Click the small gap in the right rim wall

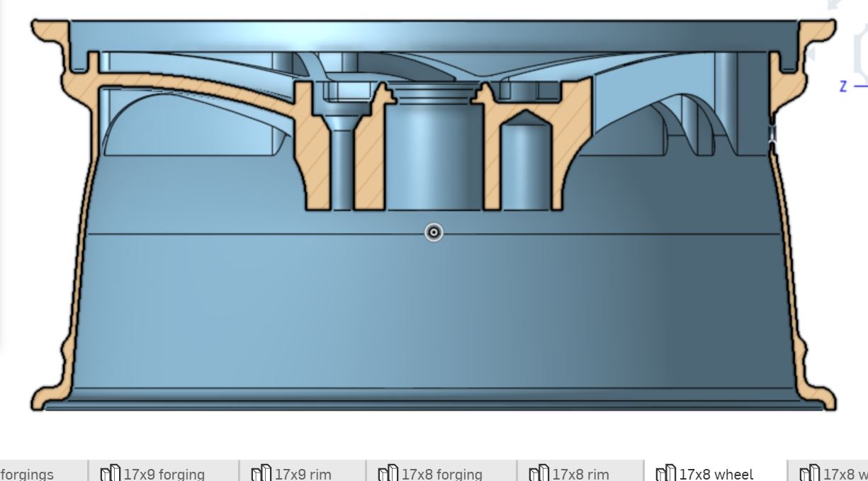pyautogui.click(x=772, y=133)
